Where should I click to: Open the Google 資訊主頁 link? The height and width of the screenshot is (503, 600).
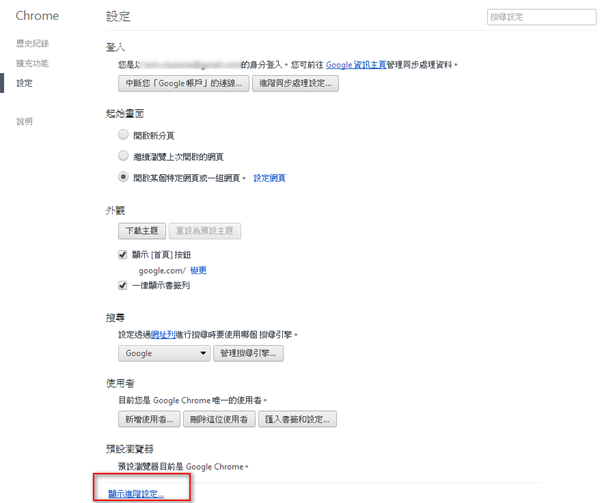(356, 65)
